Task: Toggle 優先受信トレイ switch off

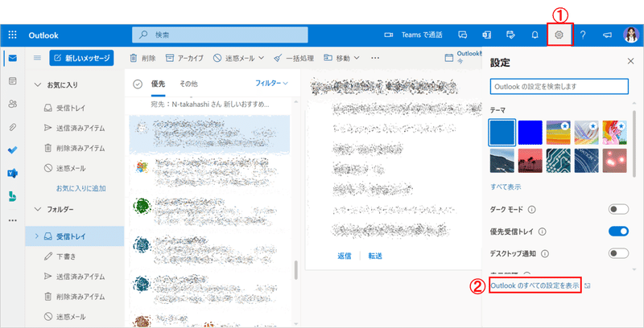Action: (618, 232)
